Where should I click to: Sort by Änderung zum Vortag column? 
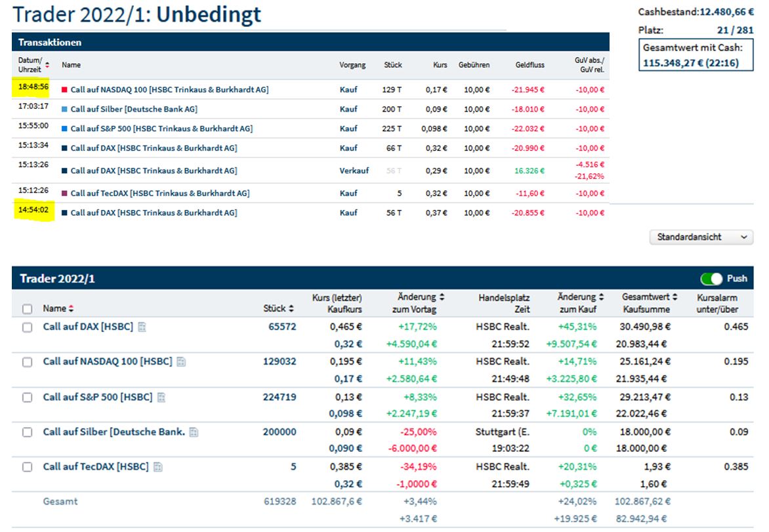pyautogui.click(x=442, y=297)
